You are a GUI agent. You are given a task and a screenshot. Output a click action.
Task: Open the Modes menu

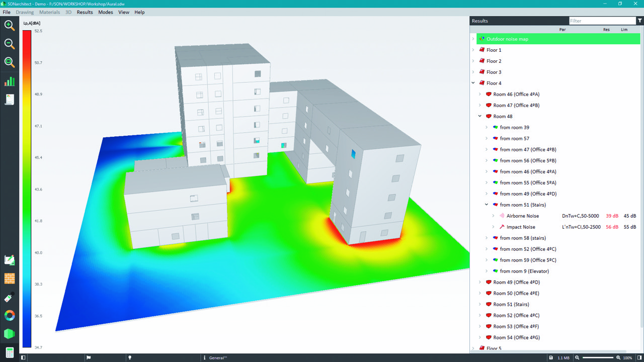(106, 12)
